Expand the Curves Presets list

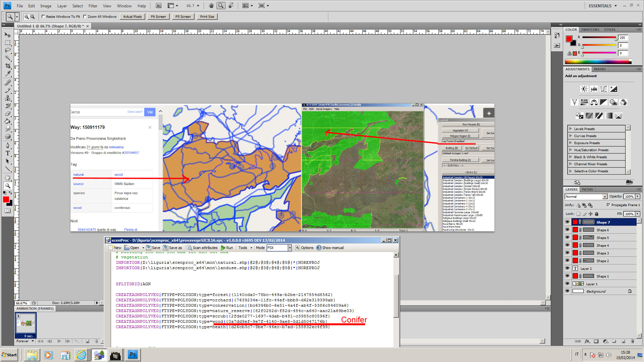571,136
